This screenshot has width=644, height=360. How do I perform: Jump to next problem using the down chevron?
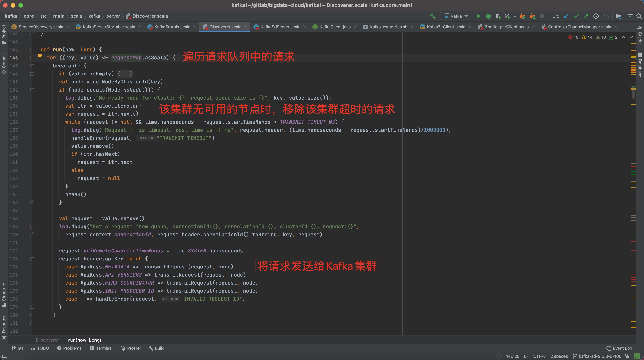[631, 37]
